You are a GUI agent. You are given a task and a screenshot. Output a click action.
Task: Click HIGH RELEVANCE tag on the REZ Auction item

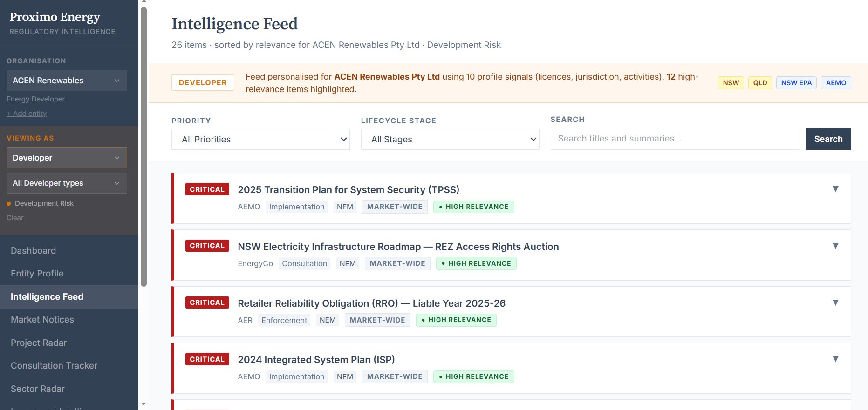point(476,263)
